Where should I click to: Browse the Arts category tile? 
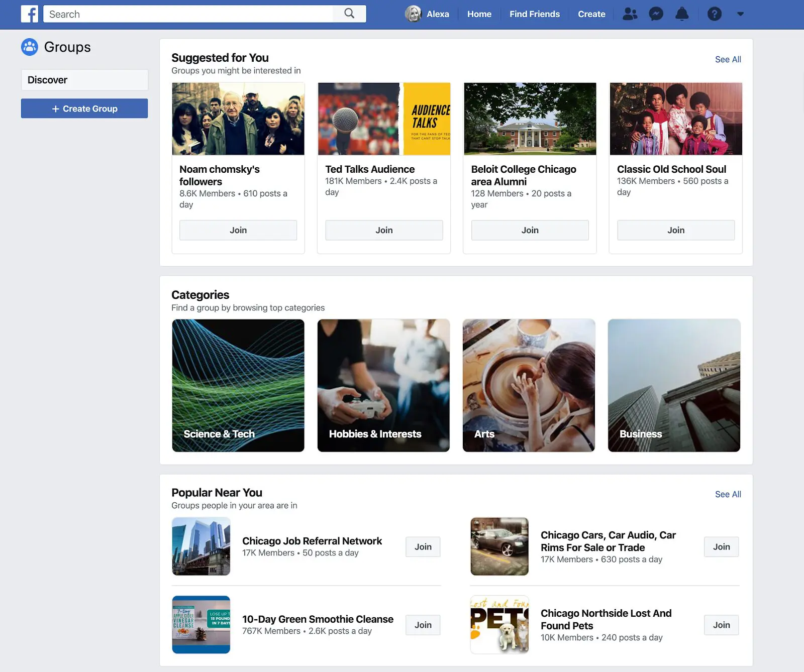529,386
